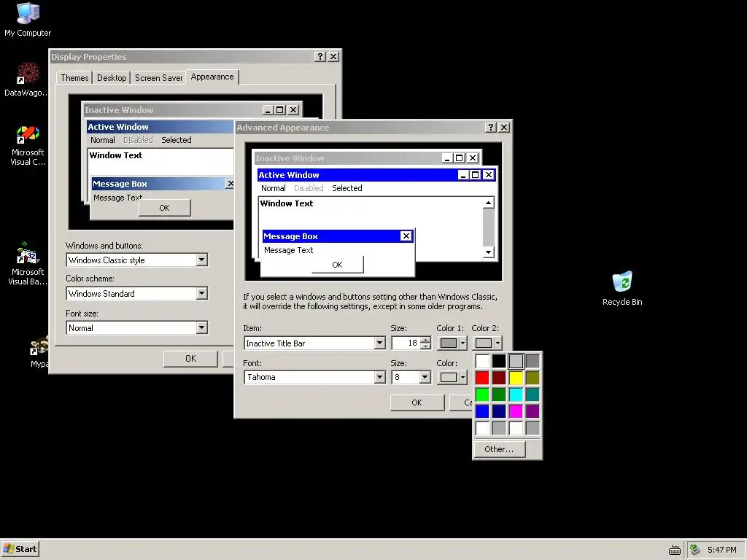Open the Start menu
This screenshot has height=560, width=747.
point(20,549)
